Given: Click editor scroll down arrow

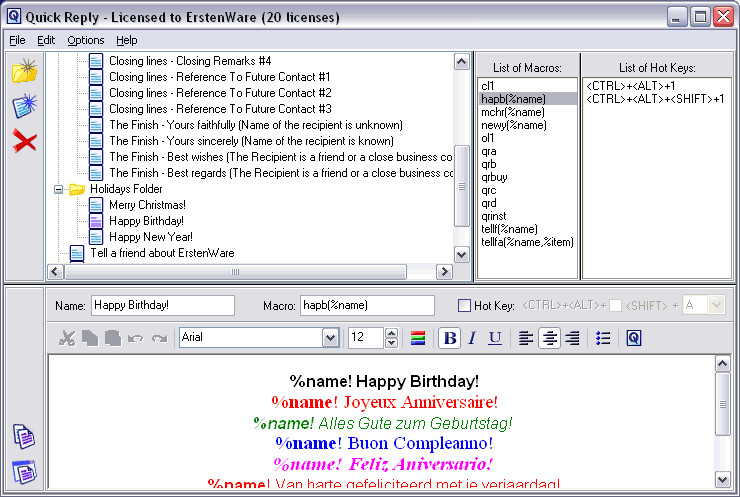Looking at the screenshot, I should (x=723, y=480).
